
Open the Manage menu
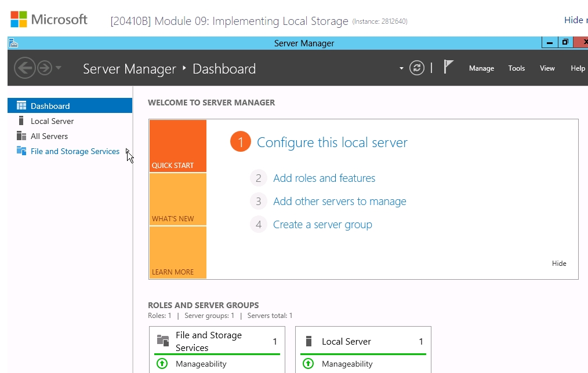[x=481, y=68]
